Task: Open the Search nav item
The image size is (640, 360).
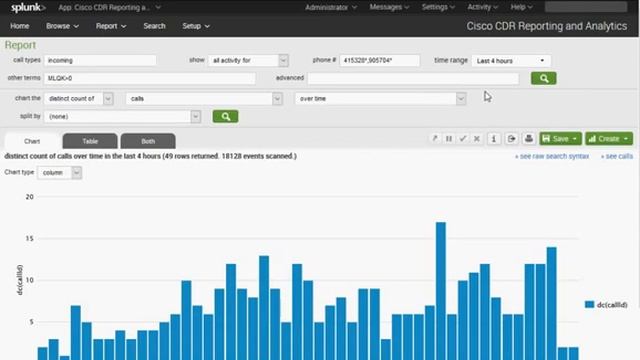Action: pos(154,26)
